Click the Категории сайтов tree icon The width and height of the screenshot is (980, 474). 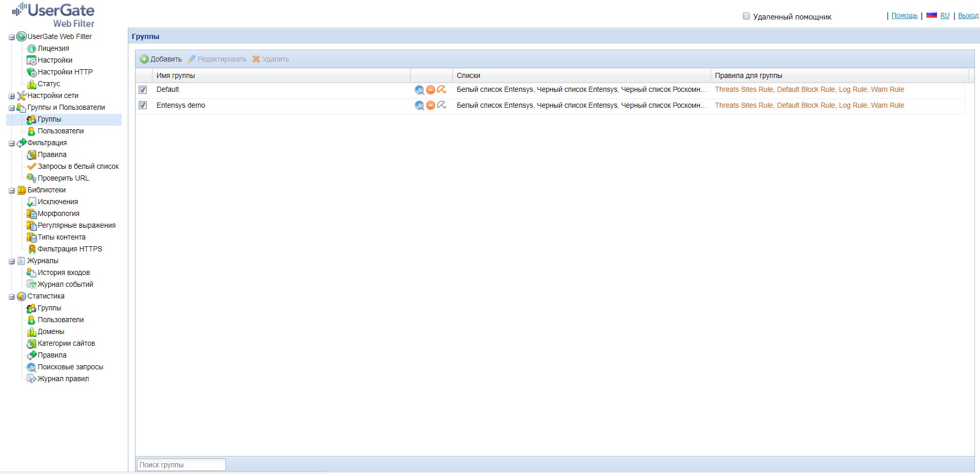[x=32, y=344]
